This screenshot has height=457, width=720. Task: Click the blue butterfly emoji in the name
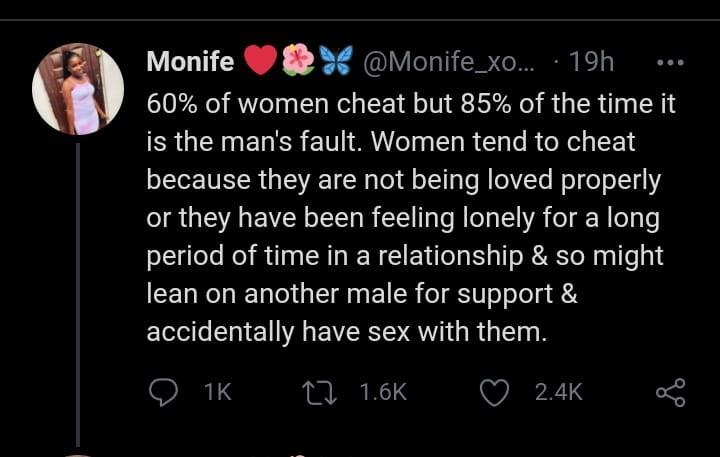(x=336, y=62)
